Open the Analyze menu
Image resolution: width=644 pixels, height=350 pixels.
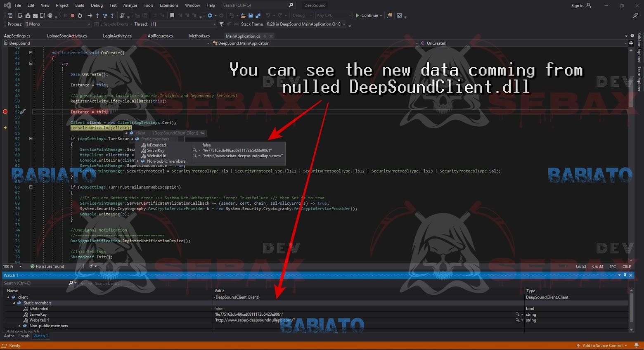pyautogui.click(x=130, y=5)
